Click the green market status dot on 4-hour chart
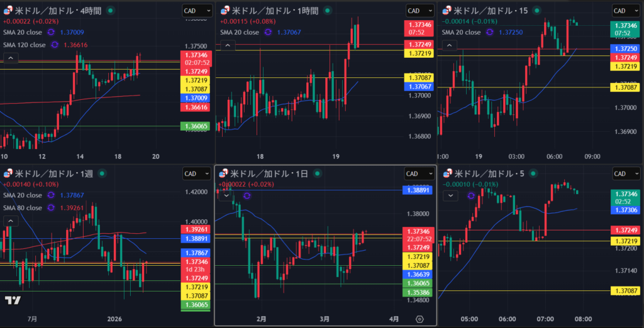This screenshot has width=644, height=328. (x=111, y=11)
